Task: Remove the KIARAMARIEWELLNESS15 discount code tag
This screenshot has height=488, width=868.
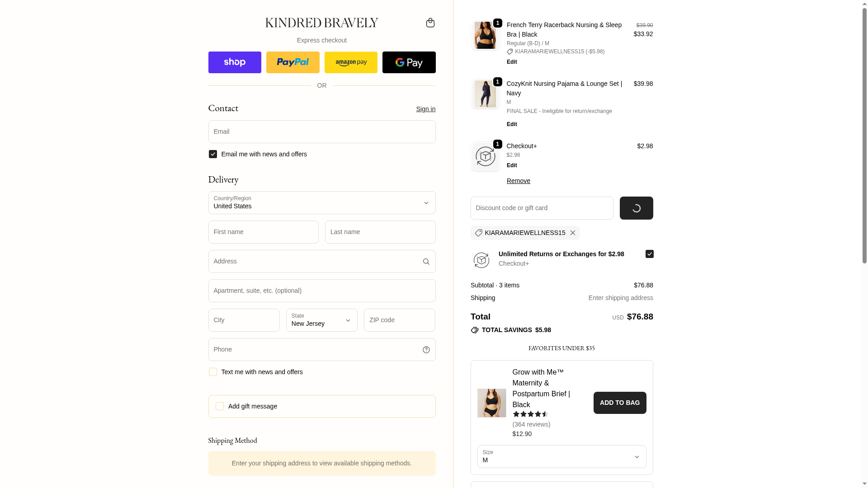Action: click(572, 233)
